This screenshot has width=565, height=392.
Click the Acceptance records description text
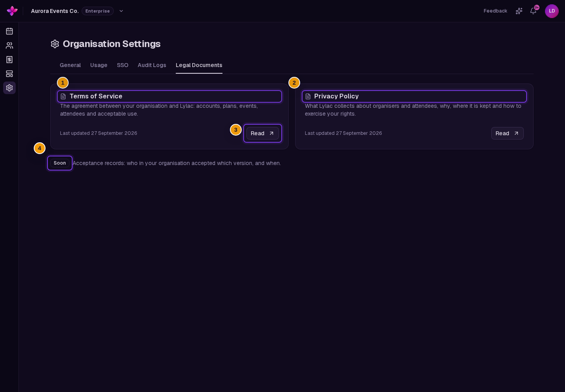tap(177, 163)
